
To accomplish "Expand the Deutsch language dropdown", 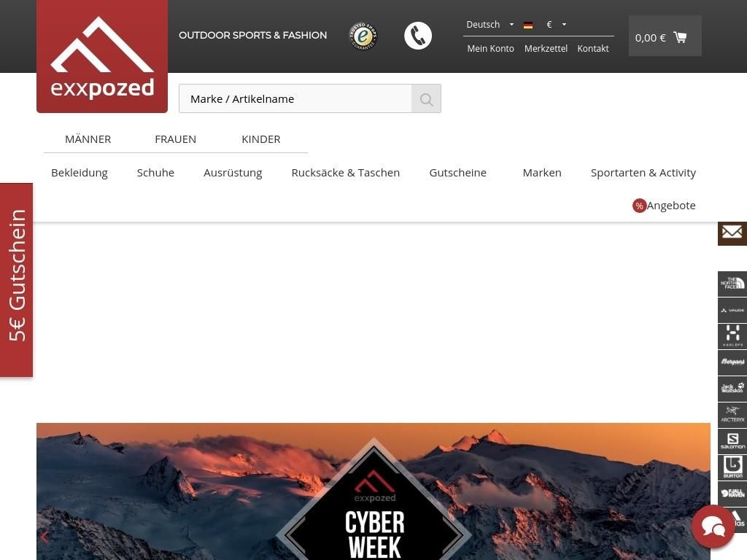I will point(489,25).
